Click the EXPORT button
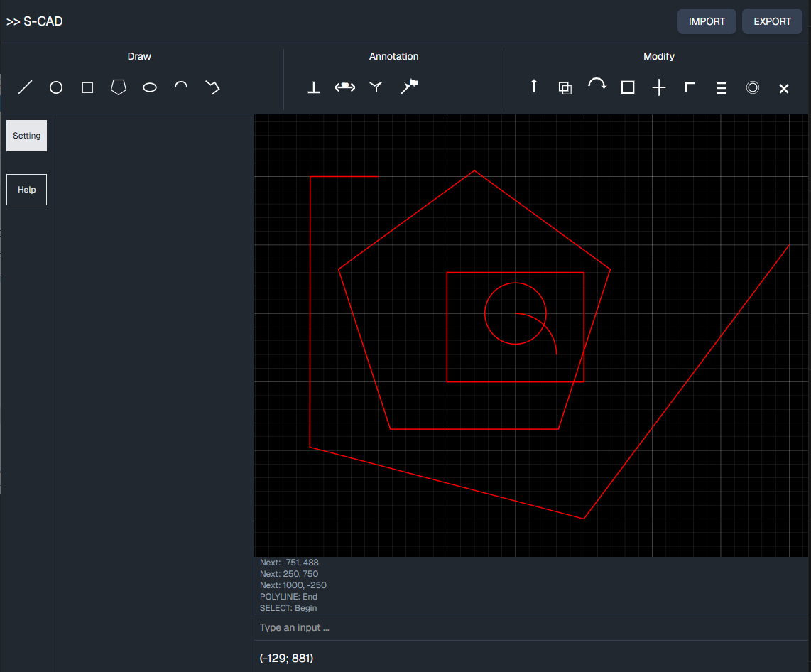 [x=772, y=21]
